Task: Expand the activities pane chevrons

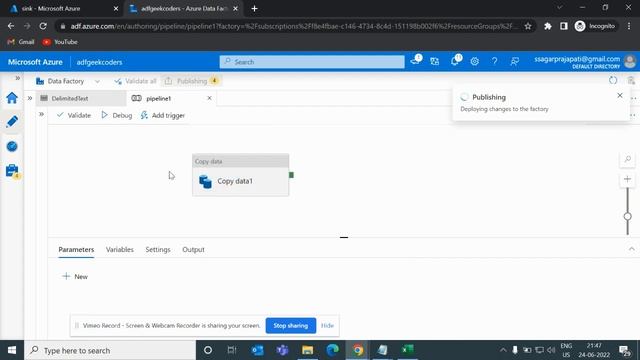Action: (41, 114)
